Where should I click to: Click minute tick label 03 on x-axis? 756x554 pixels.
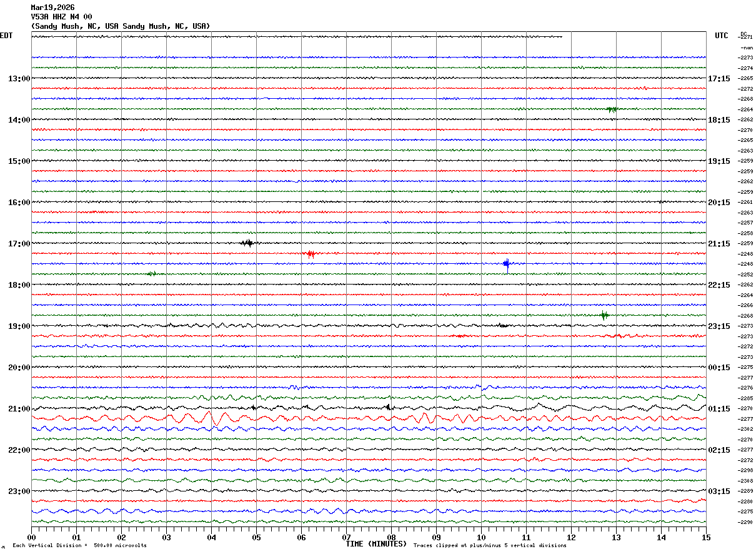166,537
